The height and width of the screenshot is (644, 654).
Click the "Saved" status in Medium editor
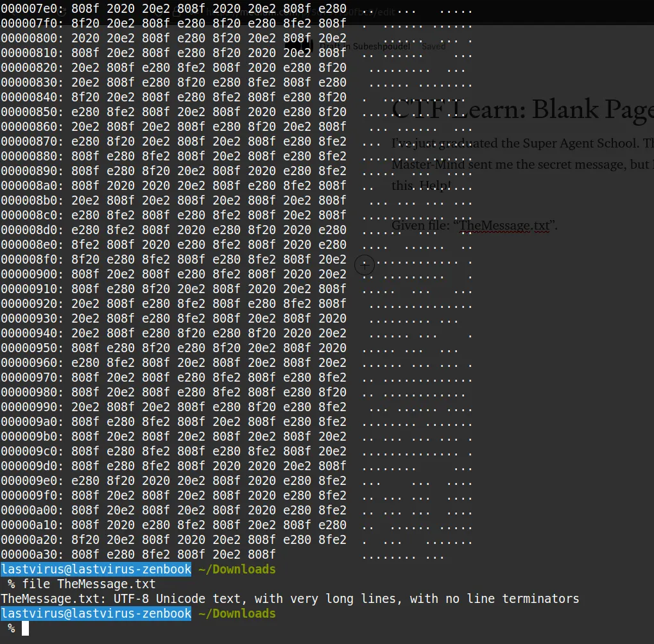434,46
